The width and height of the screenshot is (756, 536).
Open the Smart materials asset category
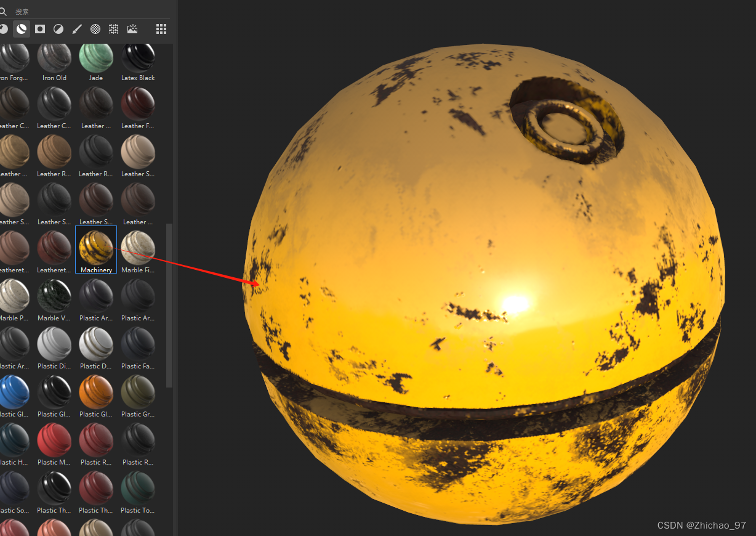point(22,28)
